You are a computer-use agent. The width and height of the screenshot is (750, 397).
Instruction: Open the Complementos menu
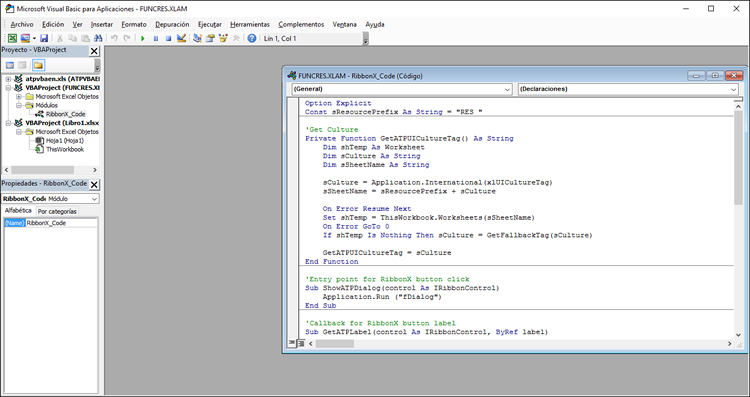point(301,24)
